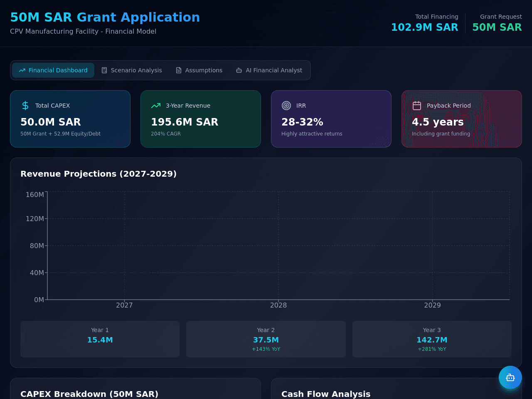This screenshot has width=532, height=399.
Task: Go to the AI Financial Analyst tab
Action: point(269,70)
